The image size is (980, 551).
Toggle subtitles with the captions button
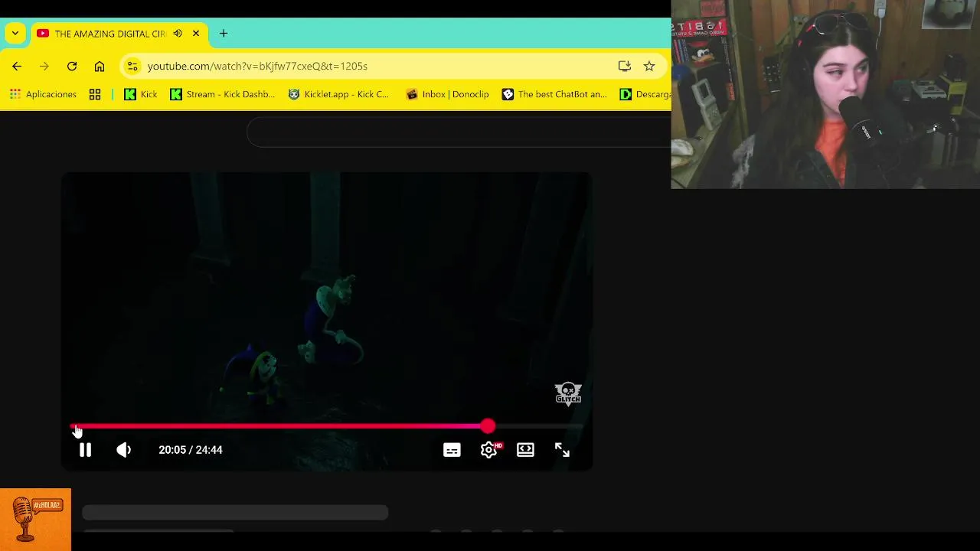(x=452, y=450)
